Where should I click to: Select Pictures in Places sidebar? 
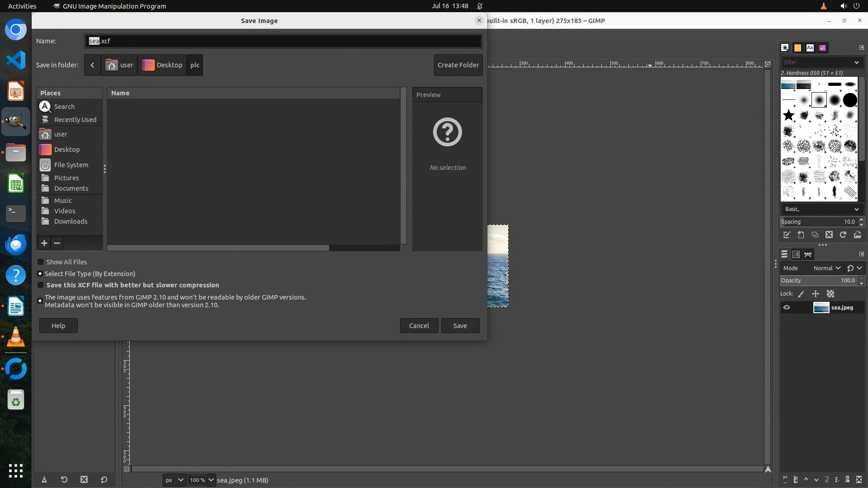[x=66, y=178]
